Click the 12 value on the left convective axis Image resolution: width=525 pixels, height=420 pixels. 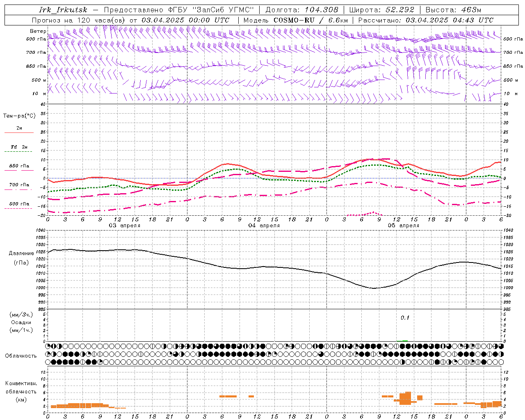43,372
